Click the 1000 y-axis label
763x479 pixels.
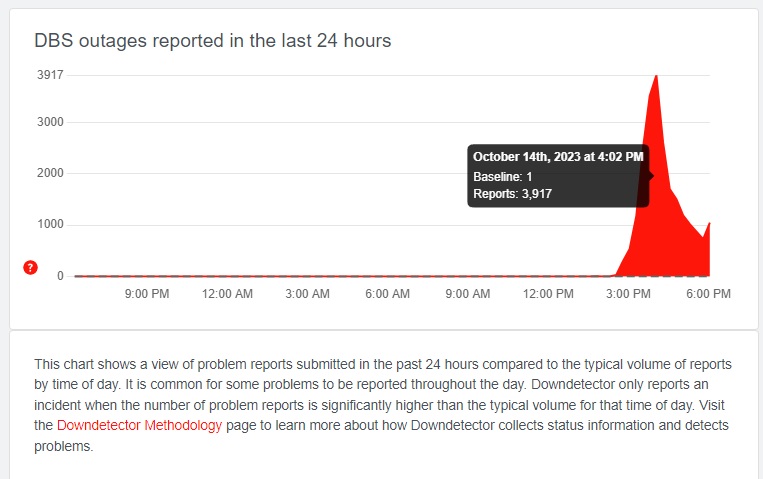tap(50, 224)
